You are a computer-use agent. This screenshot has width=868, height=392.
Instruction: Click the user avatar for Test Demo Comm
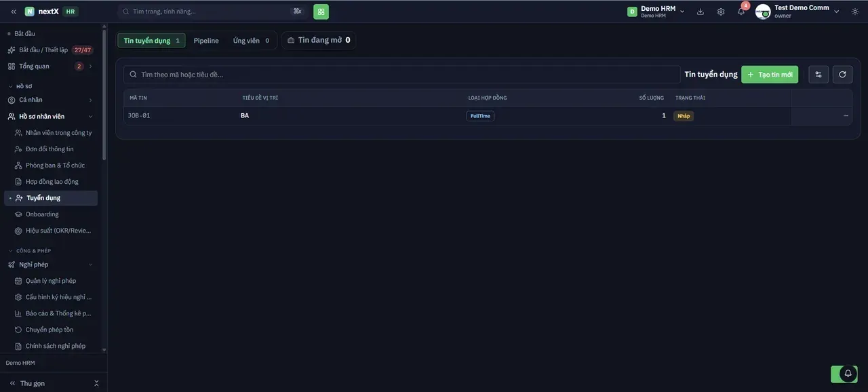(x=763, y=12)
